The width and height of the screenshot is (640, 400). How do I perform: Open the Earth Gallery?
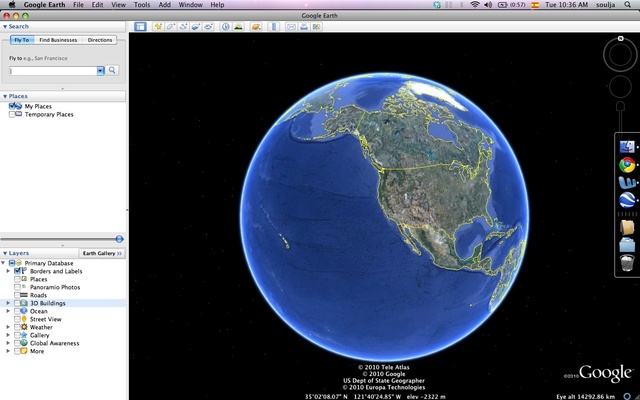(102, 253)
